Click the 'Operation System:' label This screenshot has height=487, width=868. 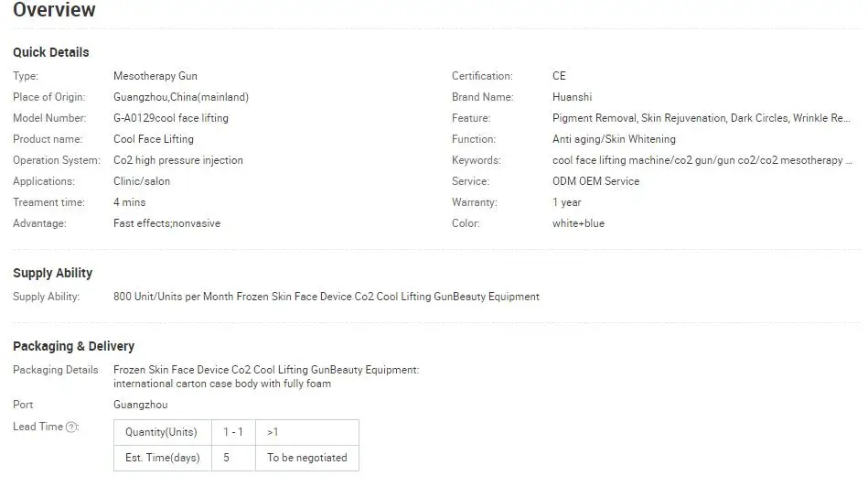[x=57, y=160]
